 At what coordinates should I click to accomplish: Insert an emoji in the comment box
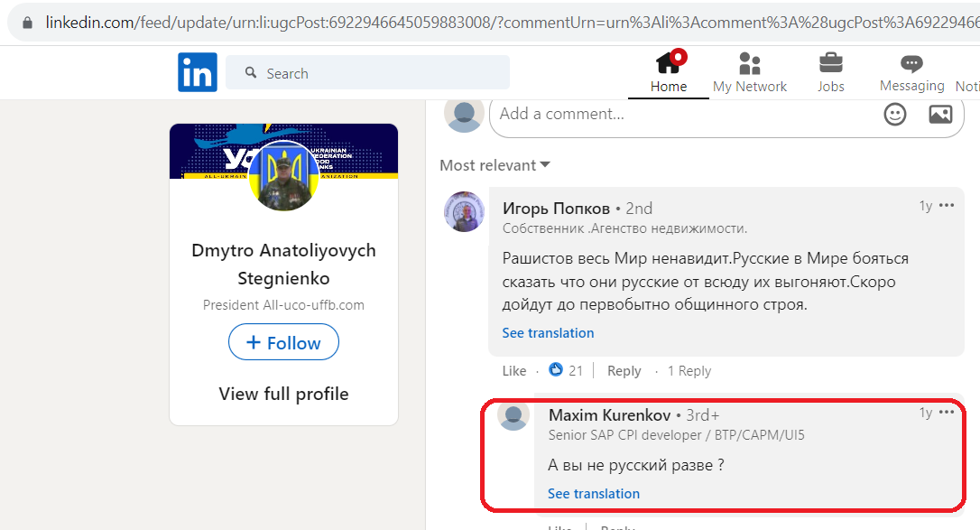(895, 115)
